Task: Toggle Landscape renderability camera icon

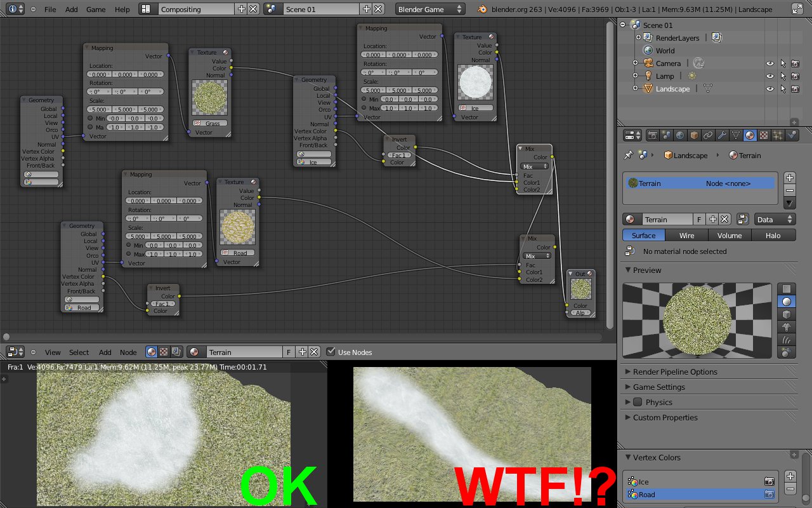Action: (x=795, y=89)
